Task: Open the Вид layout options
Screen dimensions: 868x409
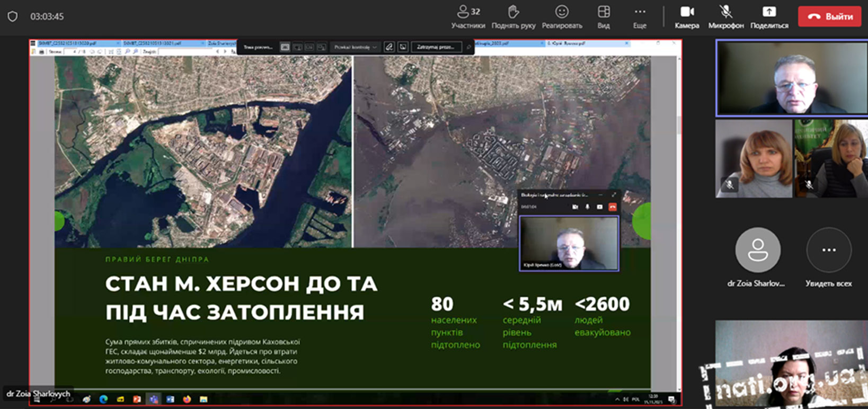Action: (x=604, y=17)
